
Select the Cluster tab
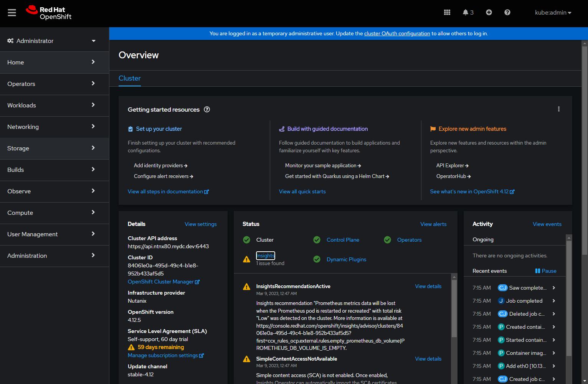130,78
